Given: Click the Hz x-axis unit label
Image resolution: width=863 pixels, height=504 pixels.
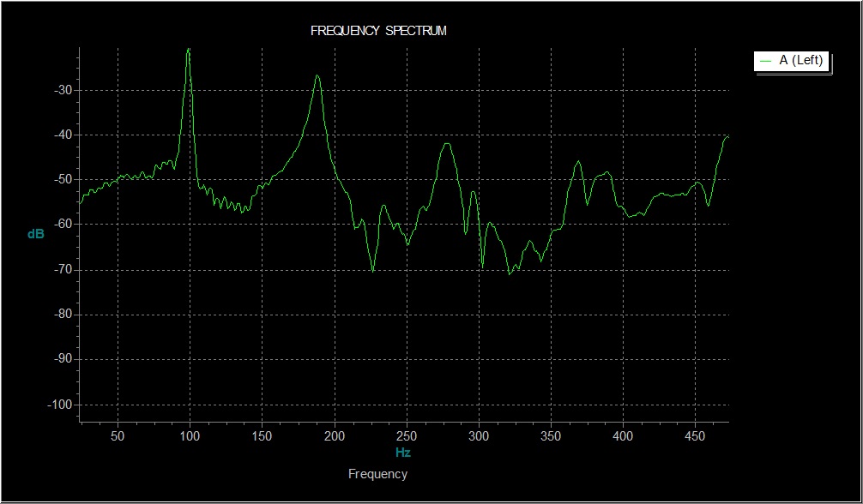Looking at the screenshot, I should (x=403, y=453).
